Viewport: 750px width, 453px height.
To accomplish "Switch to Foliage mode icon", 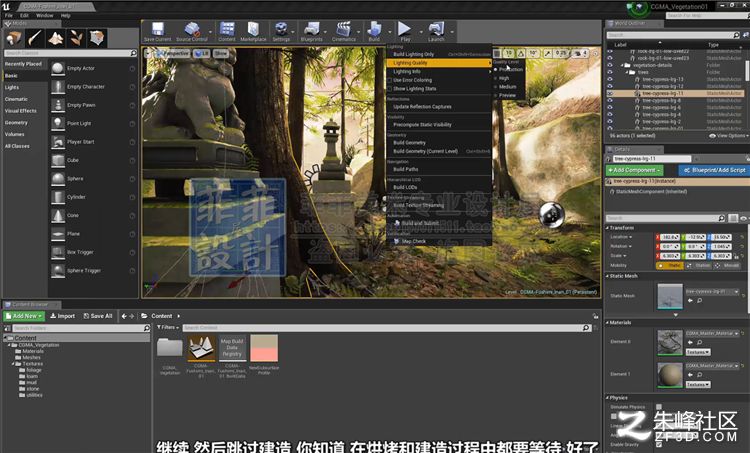I will click(x=77, y=38).
